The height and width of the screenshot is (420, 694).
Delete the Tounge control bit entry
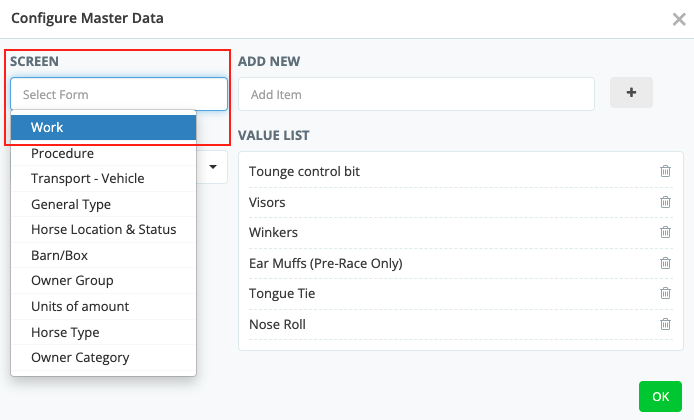(665, 171)
